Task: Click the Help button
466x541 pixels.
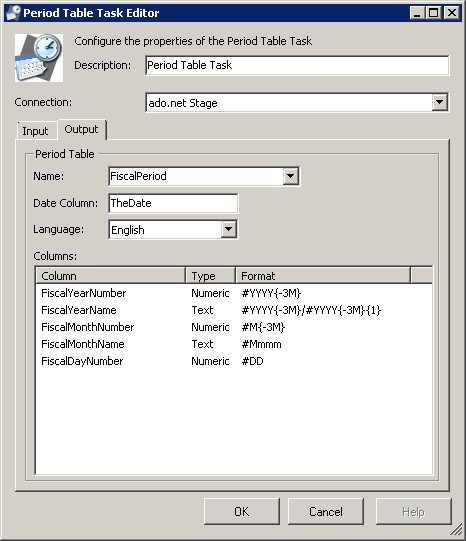Action: point(413,511)
